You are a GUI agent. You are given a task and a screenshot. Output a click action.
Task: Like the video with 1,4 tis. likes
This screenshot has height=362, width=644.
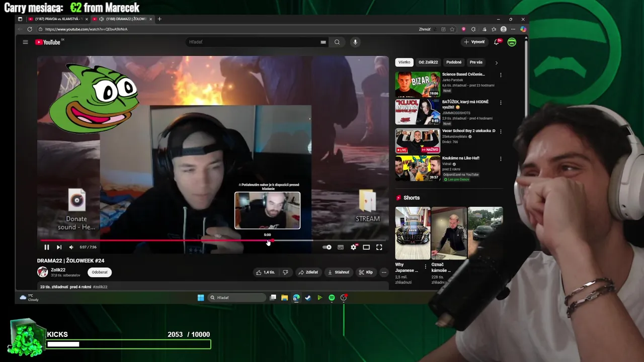[x=265, y=272]
